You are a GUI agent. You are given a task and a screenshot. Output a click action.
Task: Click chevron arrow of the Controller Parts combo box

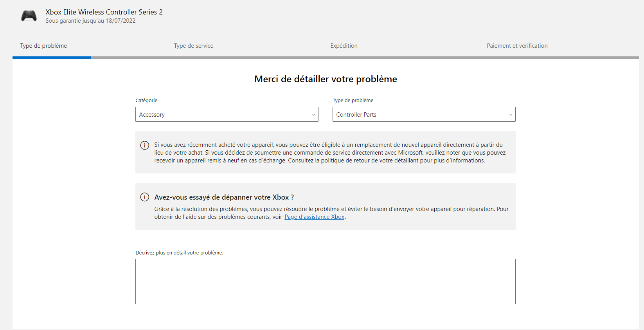(x=511, y=115)
